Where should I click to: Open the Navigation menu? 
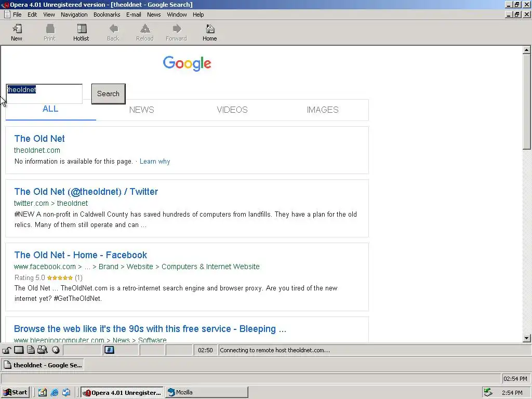point(74,15)
